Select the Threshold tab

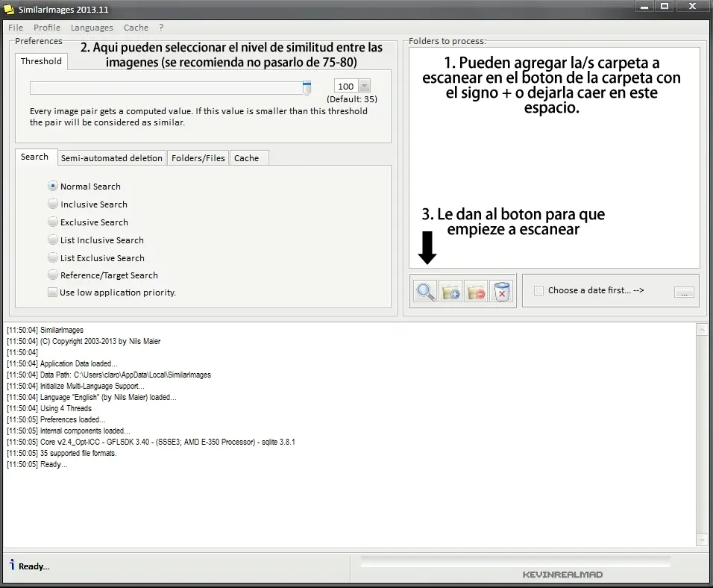point(41,61)
